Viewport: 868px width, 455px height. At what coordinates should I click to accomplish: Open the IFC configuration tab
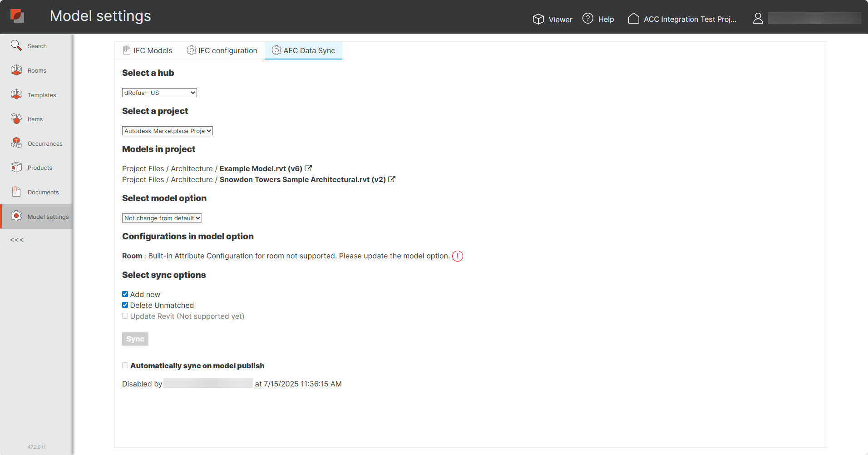222,50
